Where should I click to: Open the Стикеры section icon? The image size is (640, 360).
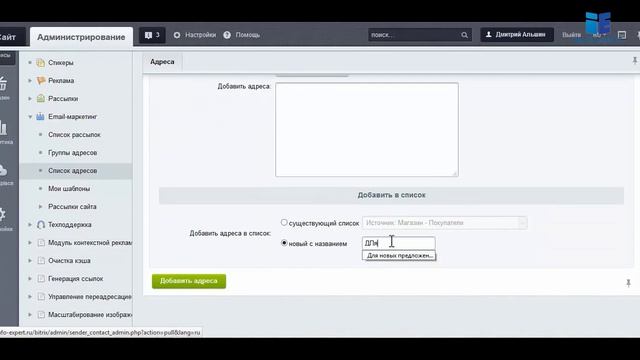(x=40, y=62)
